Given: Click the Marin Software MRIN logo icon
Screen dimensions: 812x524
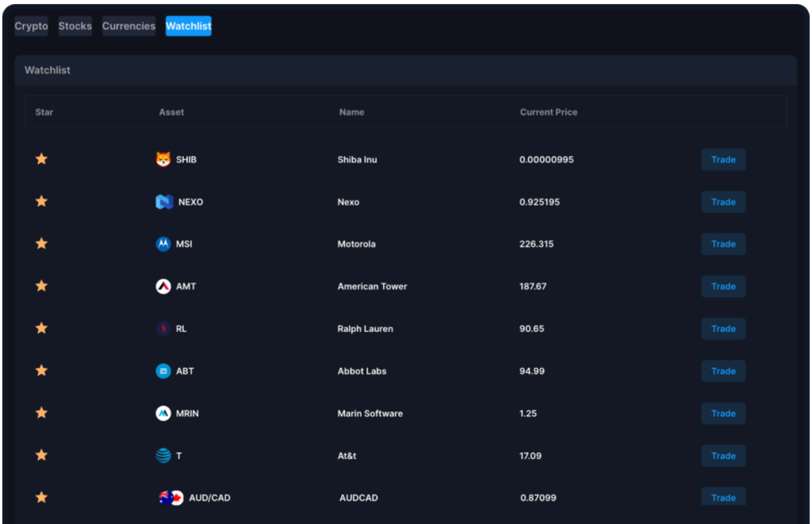Looking at the screenshot, I should tap(163, 413).
